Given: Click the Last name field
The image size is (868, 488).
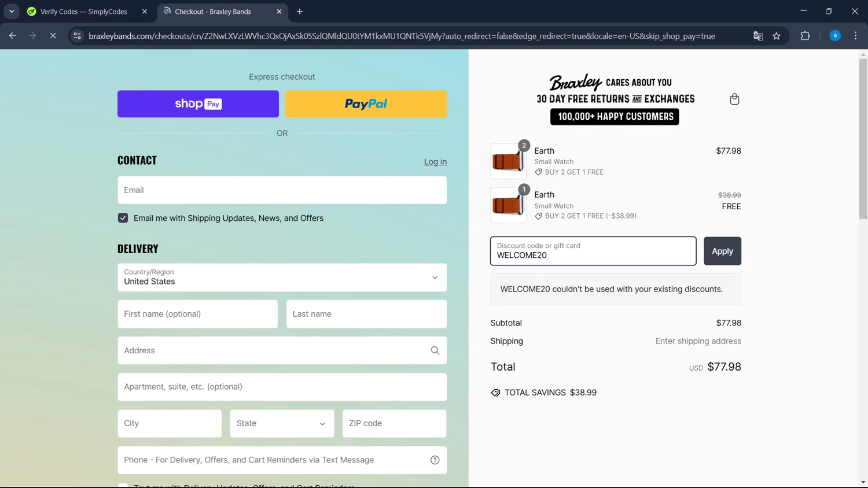Looking at the screenshot, I should [x=366, y=314].
